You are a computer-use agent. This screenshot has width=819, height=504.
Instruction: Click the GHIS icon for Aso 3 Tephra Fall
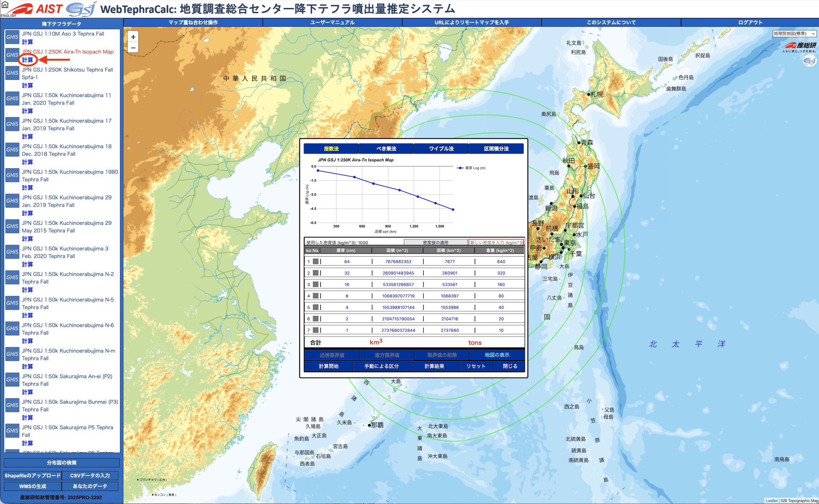(x=12, y=37)
